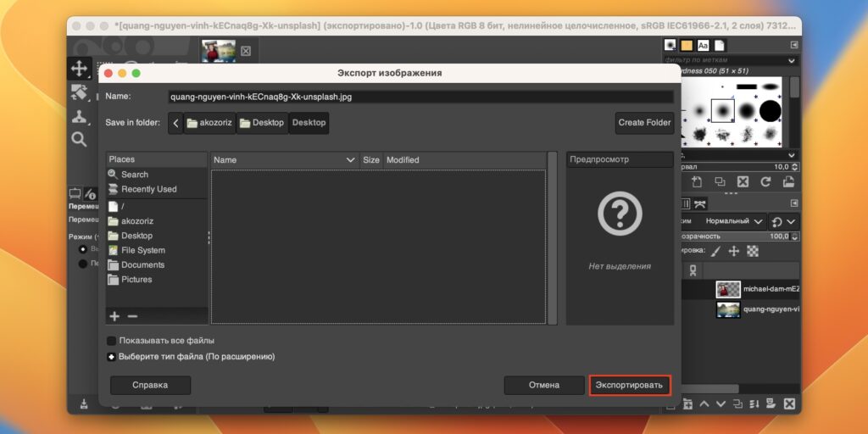Refresh the brushes list
The image size is (868, 434).
coord(765,181)
